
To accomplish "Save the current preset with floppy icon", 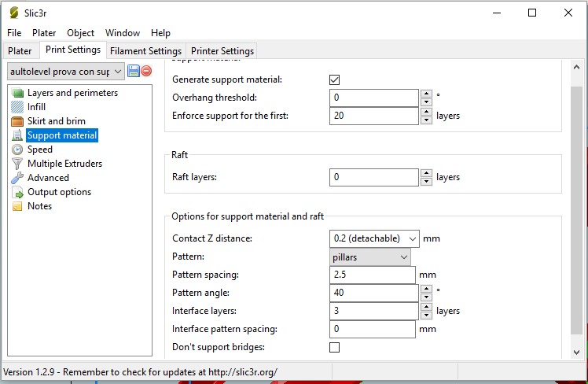I will [x=134, y=71].
